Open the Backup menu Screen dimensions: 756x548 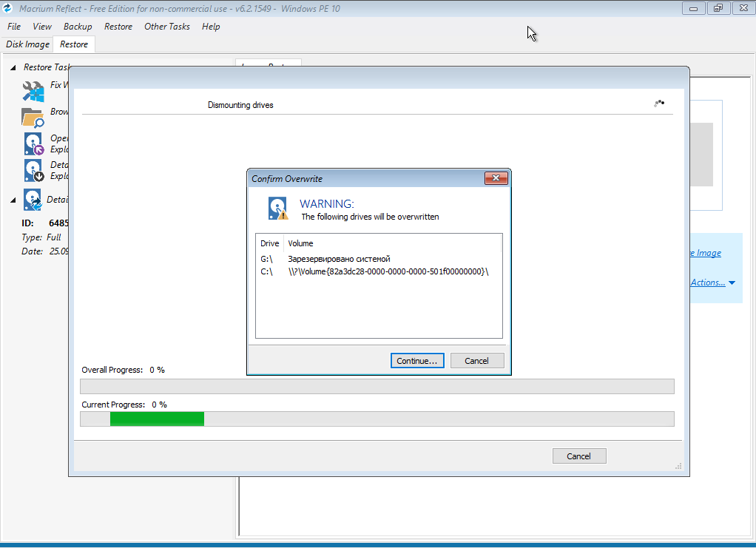click(78, 27)
